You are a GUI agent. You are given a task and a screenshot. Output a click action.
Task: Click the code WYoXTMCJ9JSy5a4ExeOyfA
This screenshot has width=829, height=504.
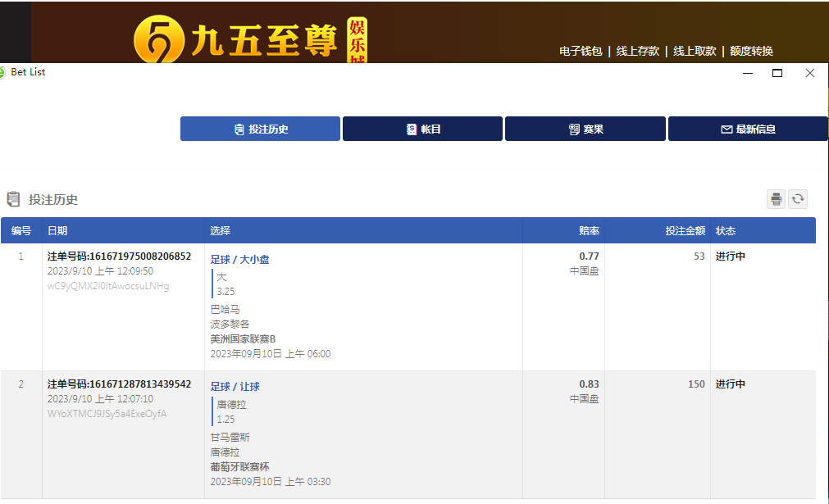click(x=107, y=414)
